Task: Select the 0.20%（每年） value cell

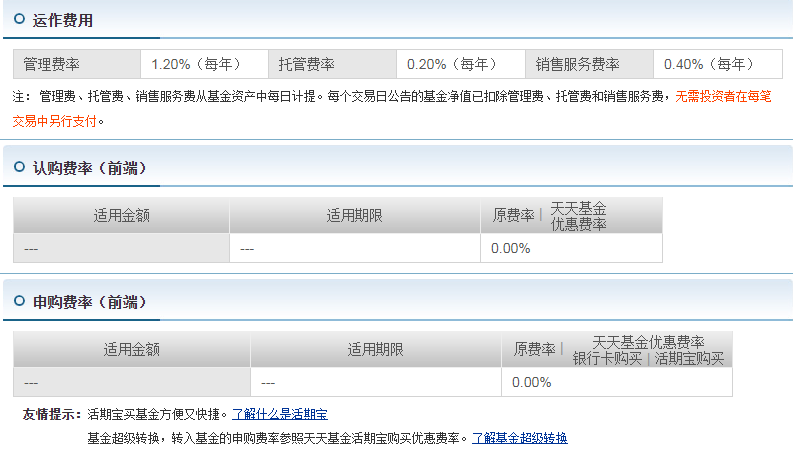Action: click(x=461, y=64)
